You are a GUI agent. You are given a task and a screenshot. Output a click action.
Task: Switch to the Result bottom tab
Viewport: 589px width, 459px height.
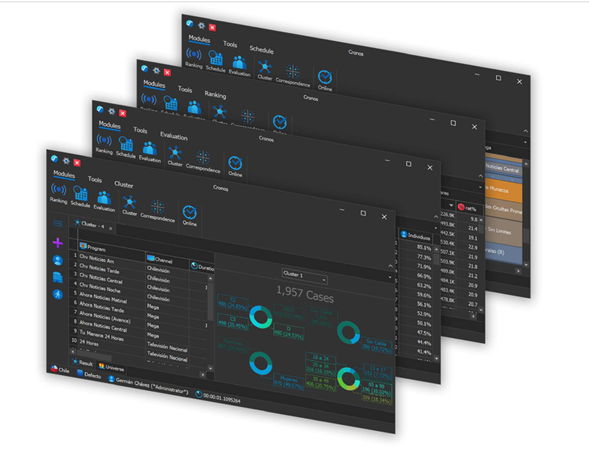pyautogui.click(x=82, y=362)
